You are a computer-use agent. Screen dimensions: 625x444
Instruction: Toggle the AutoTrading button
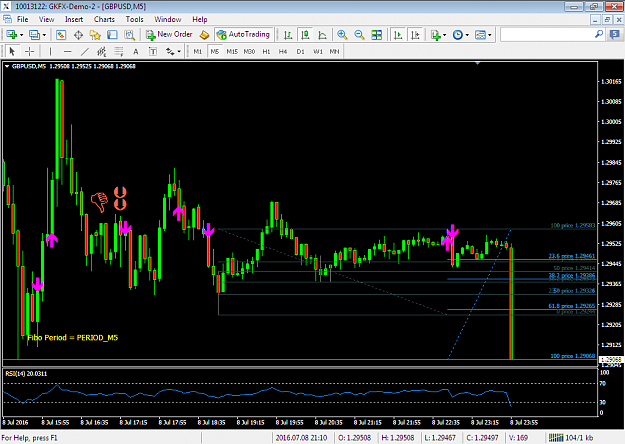pyautogui.click(x=244, y=35)
